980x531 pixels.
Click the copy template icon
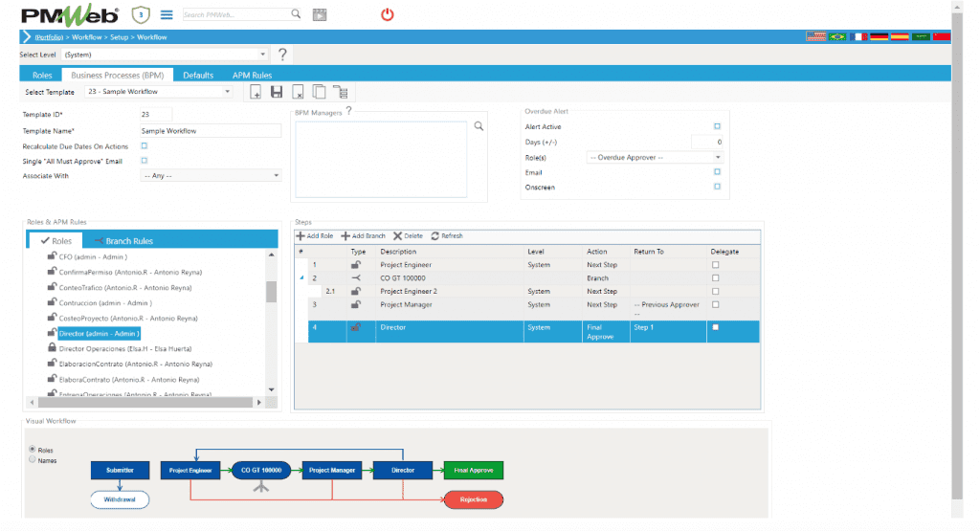319,92
